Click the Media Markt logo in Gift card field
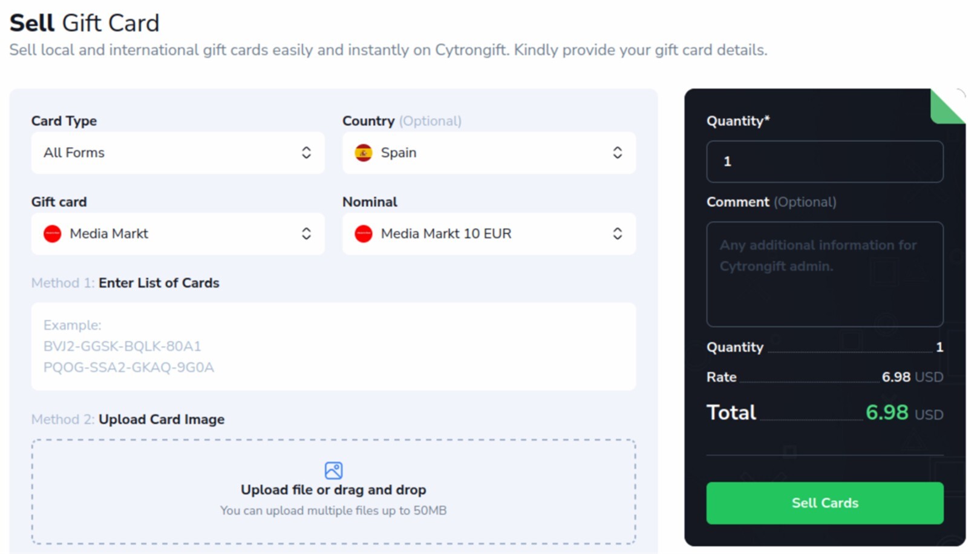Image resolution: width=980 pixels, height=554 pixels. point(52,234)
